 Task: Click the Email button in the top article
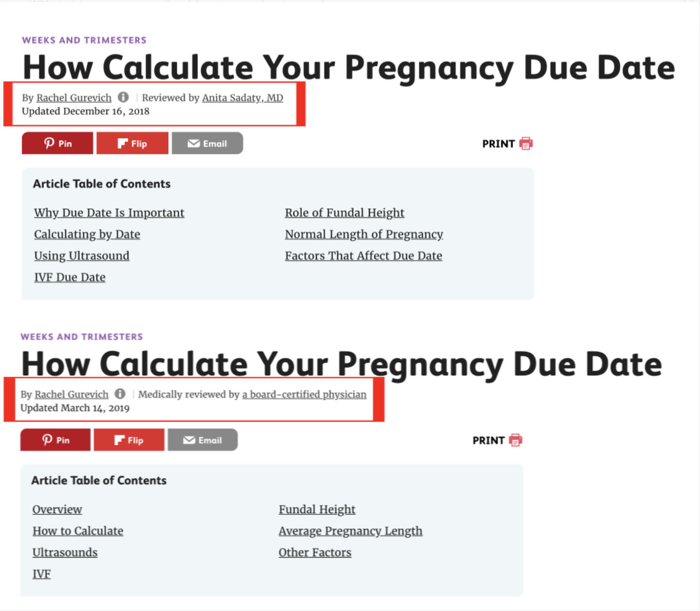[x=207, y=144]
